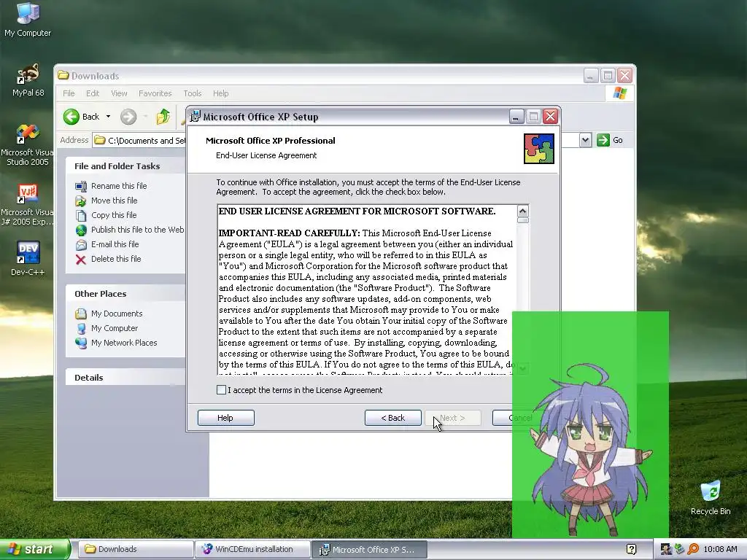
Task: Click the Move this file link
Action: 115,201
